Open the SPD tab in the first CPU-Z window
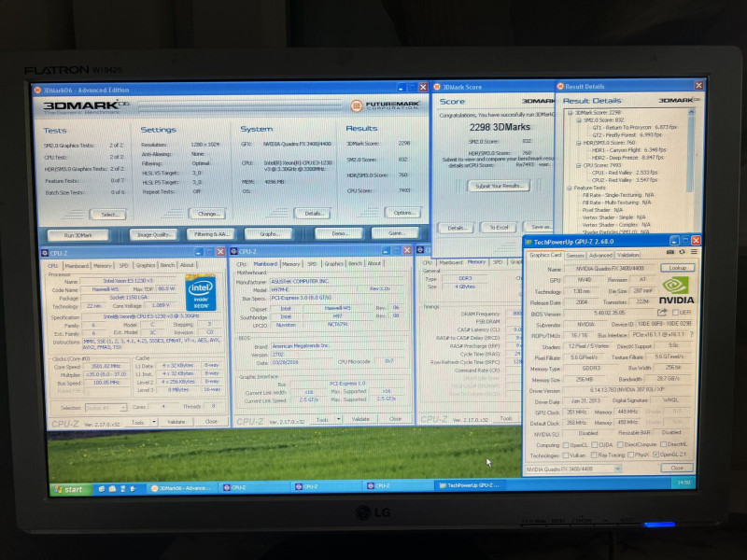 tap(123, 265)
